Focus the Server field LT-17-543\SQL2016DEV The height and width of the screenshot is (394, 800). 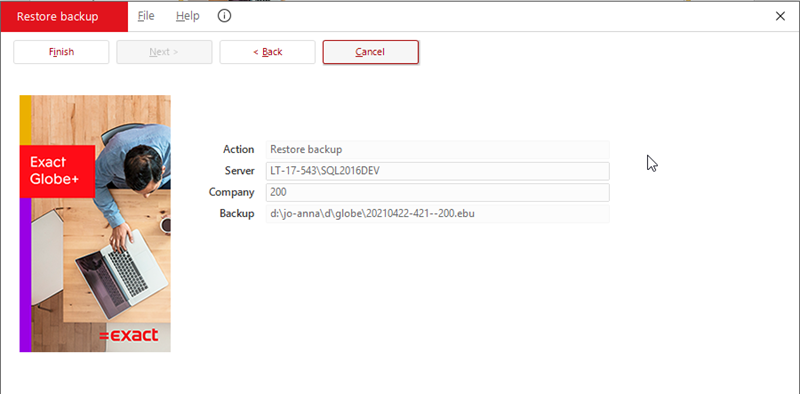coord(438,171)
